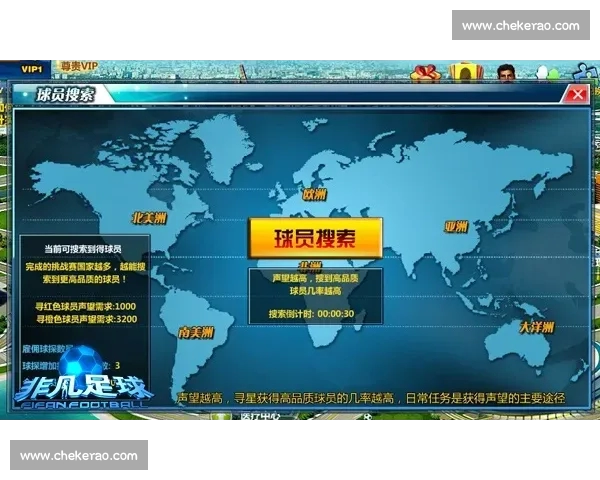Select 南美洲 on the world map
Viewport: 600px width, 480px height.
tap(196, 333)
